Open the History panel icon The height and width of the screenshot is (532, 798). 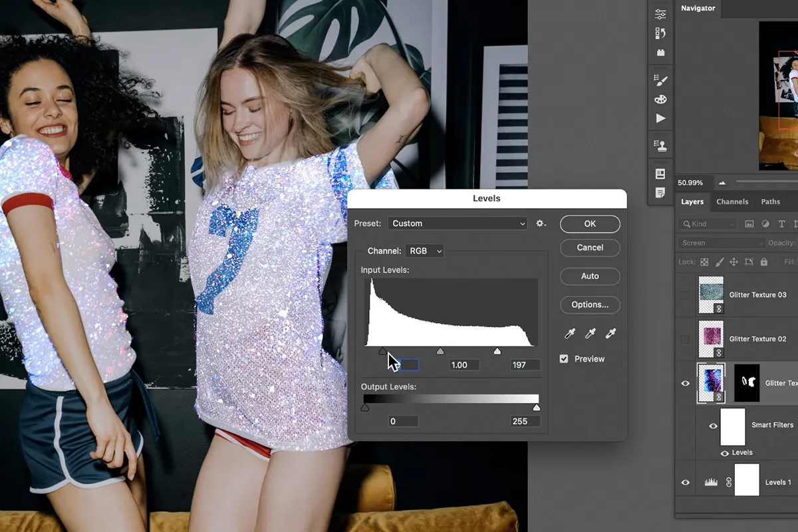pos(660,32)
